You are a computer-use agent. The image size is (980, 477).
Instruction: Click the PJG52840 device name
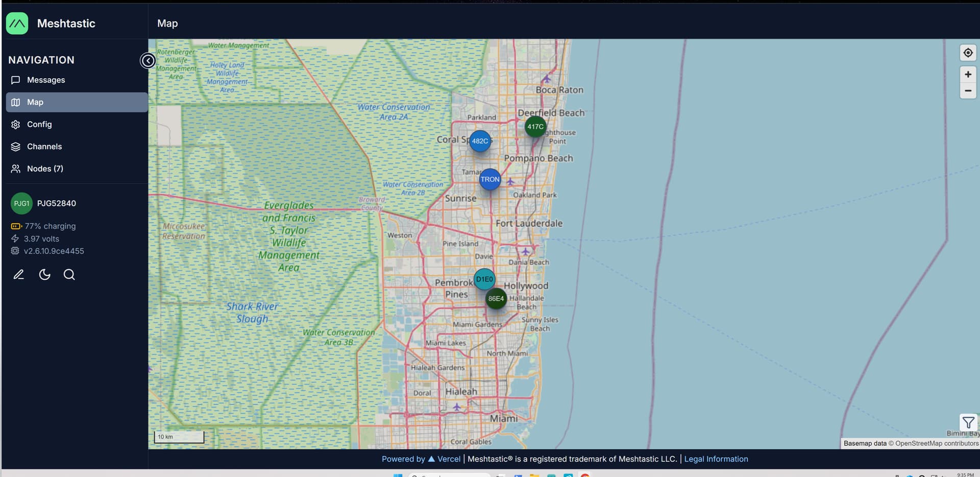57,203
